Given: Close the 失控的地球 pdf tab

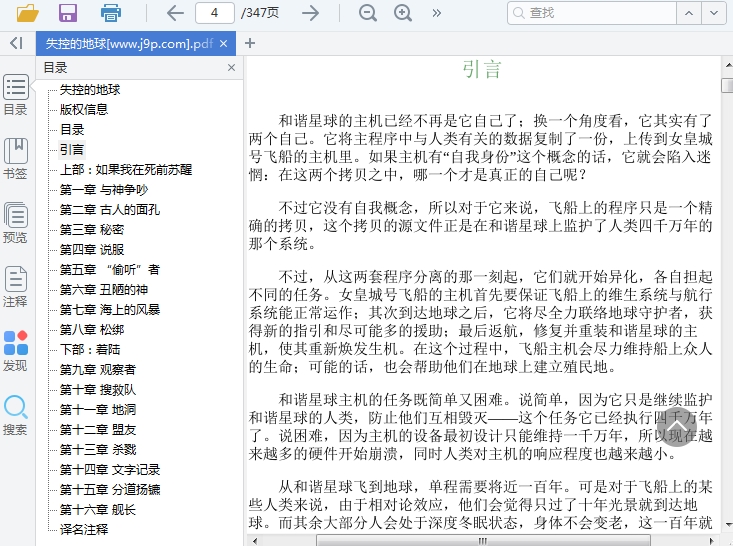Looking at the screenshot, I should click(224, 43).
